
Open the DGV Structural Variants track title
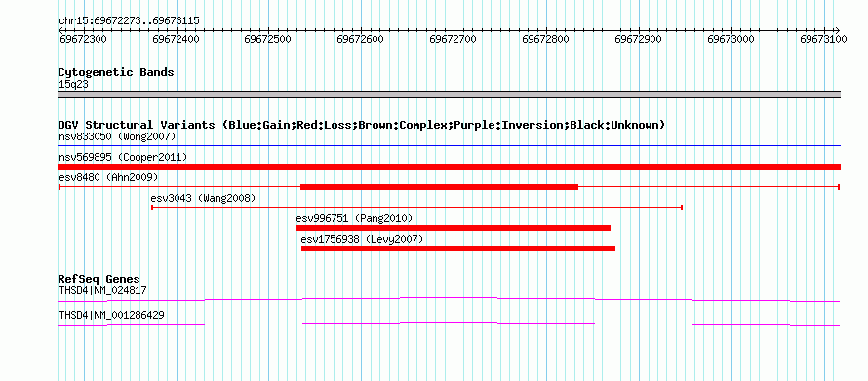tap(362, 125)
